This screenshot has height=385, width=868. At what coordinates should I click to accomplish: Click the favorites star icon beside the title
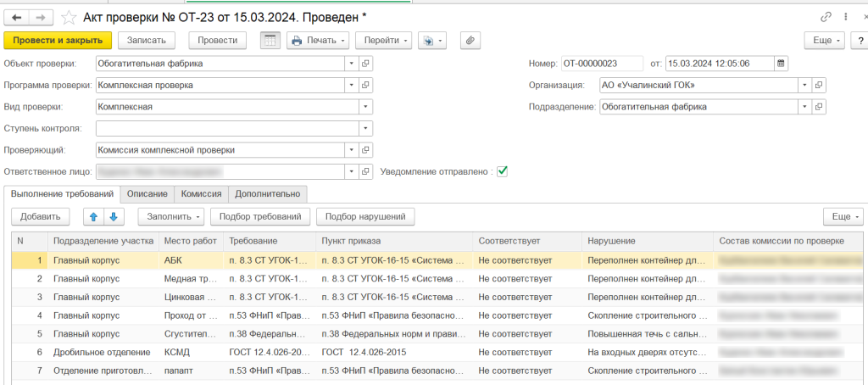coord(70,17)
